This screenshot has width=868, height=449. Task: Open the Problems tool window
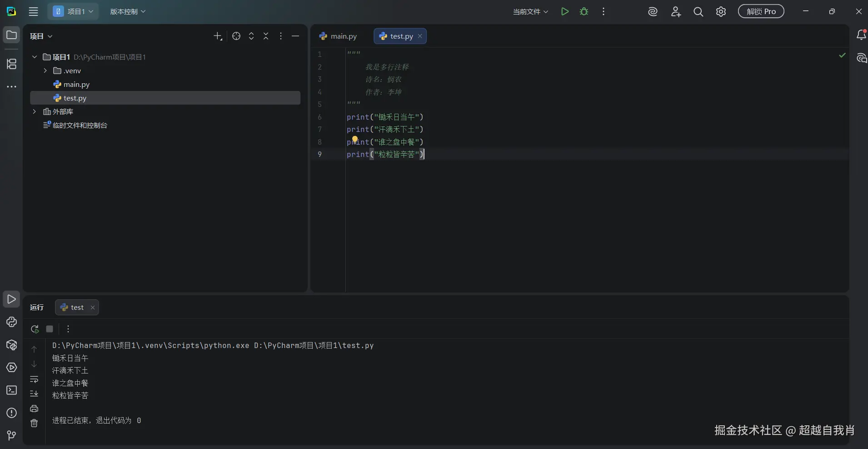pos(11,413)
